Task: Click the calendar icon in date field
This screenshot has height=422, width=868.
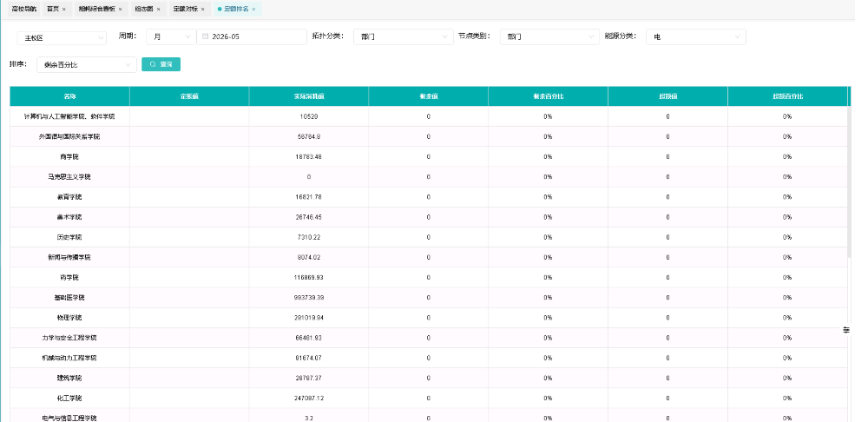Action: pyautogui.click(x=205, y=36)
